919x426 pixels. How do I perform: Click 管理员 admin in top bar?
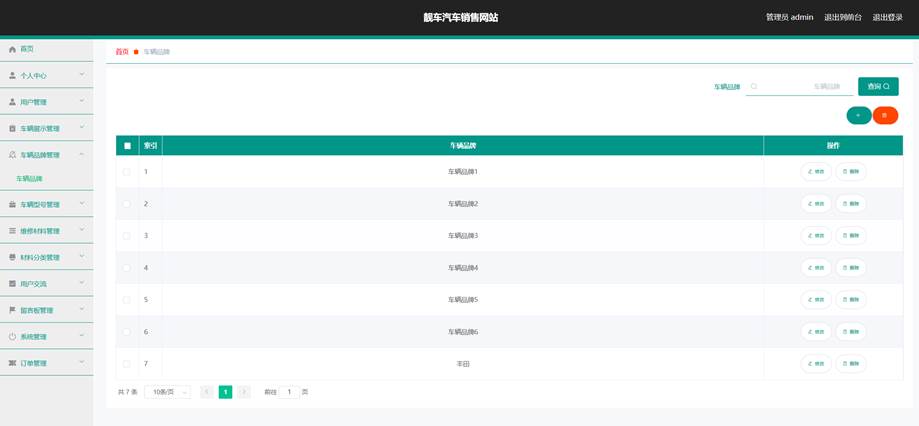pos(789,18)
